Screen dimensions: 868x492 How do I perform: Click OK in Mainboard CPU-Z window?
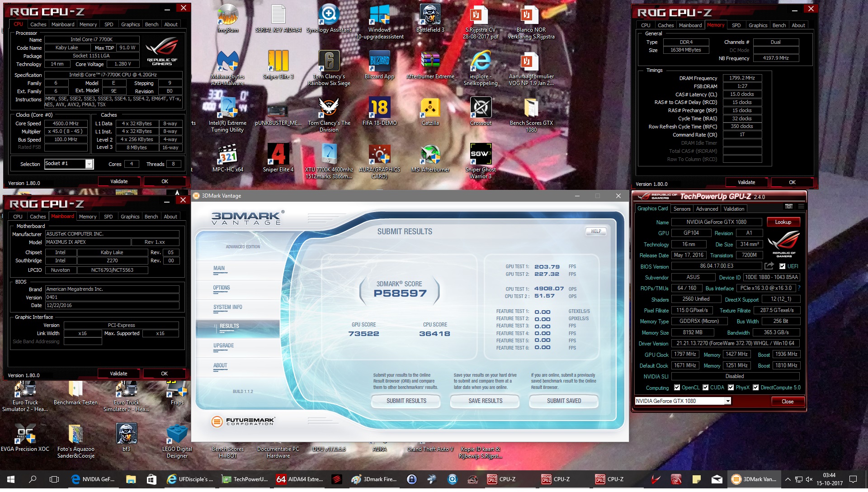164,374
